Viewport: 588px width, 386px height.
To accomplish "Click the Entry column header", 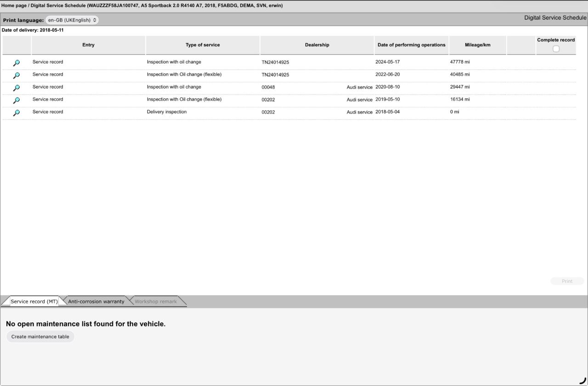I will coord(88,45).
